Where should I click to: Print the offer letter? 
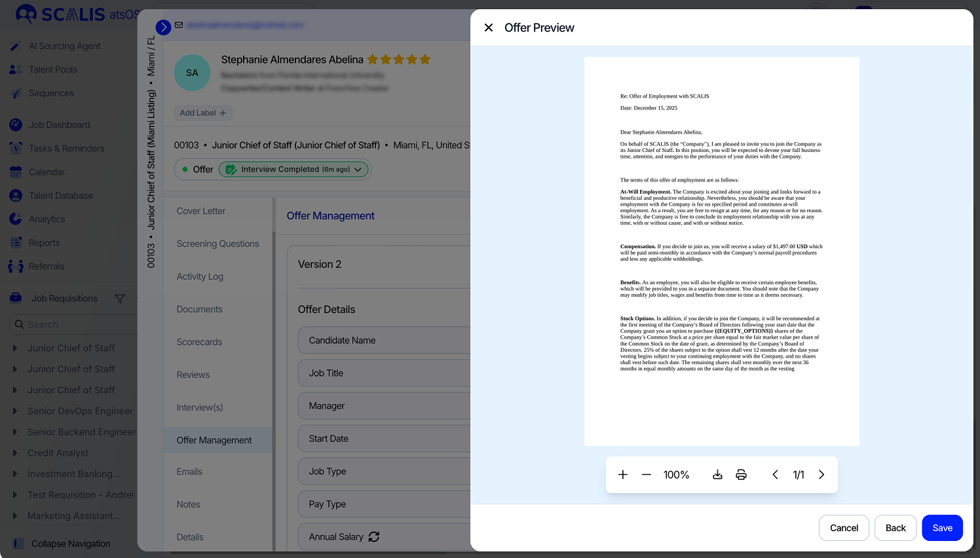click(x=741, y=475)
